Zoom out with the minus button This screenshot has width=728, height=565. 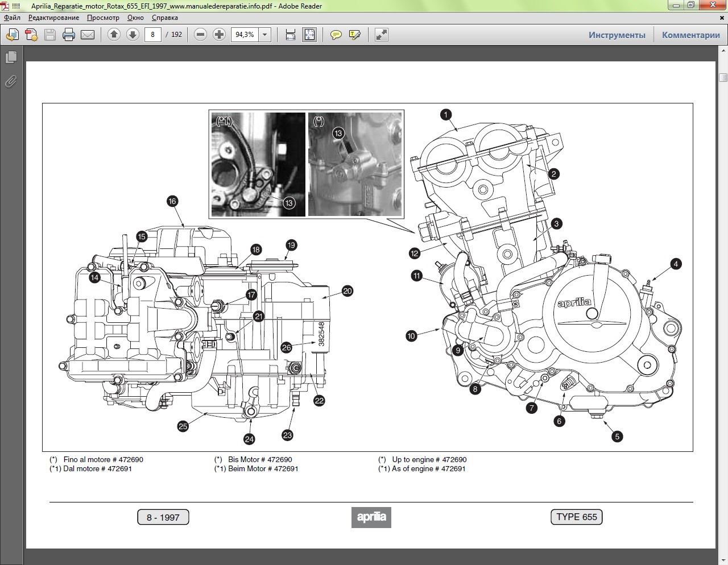tap(200, 35)
